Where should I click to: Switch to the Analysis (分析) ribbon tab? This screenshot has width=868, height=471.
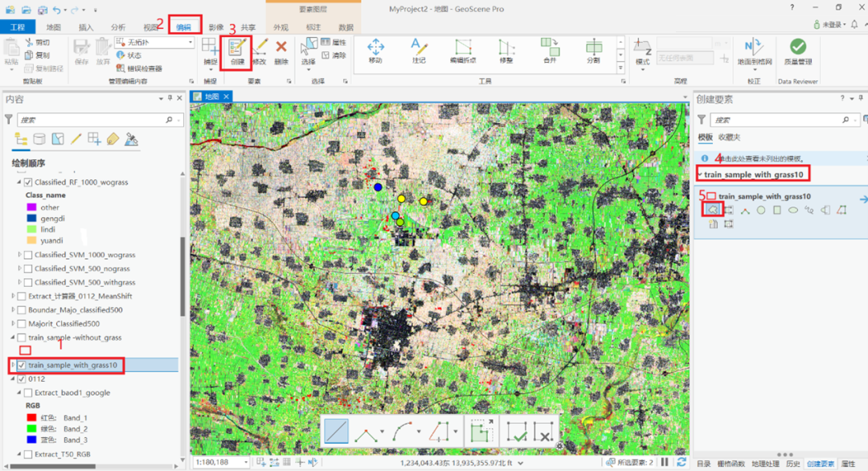coord(118,27)
